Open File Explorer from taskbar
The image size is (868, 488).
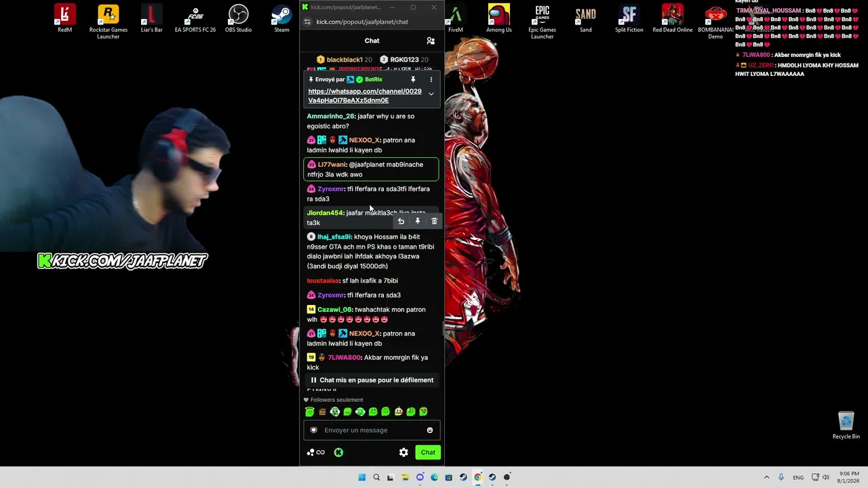click(x=405, y=477)
